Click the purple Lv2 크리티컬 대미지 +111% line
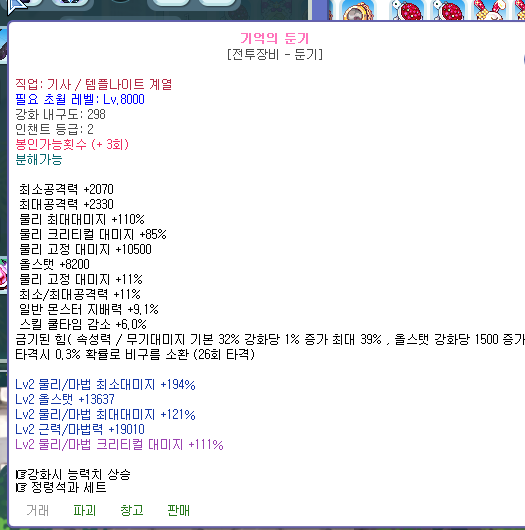The height and width of the screenshot is (530, 525). (119, 444)
